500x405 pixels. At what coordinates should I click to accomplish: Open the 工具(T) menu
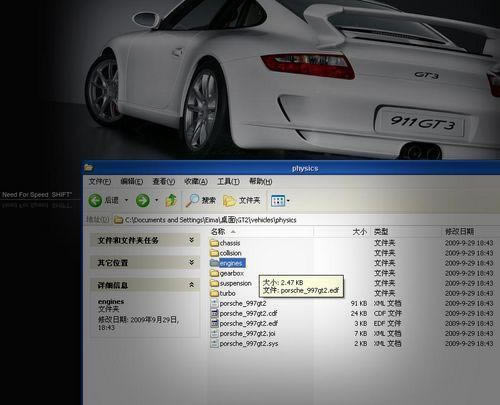tap(228, 182)
